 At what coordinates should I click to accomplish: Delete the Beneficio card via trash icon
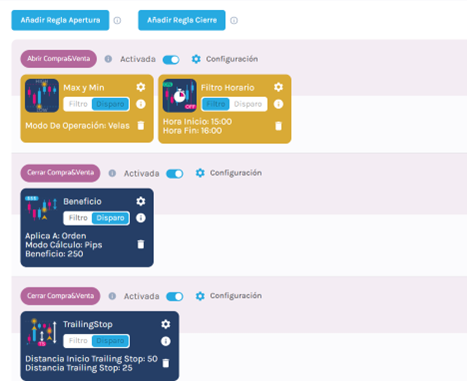pyautogui.click(x=141, y=244)
